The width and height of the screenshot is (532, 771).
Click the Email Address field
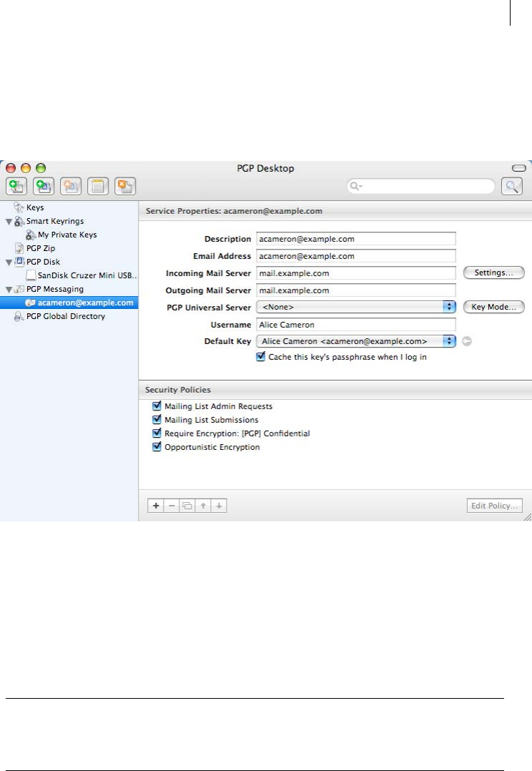coord(356,256)
